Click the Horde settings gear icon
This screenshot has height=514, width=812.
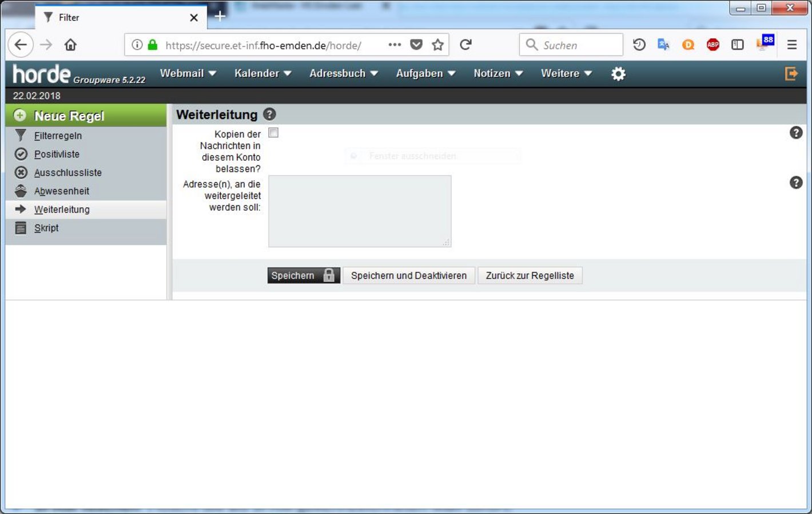pos(618,74)
